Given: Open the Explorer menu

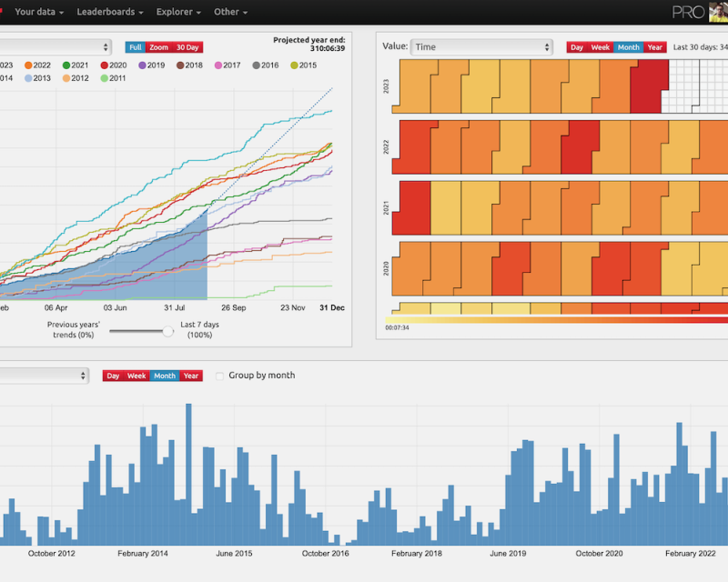Looking at the screenshot, I should click(x=178, y=12).
